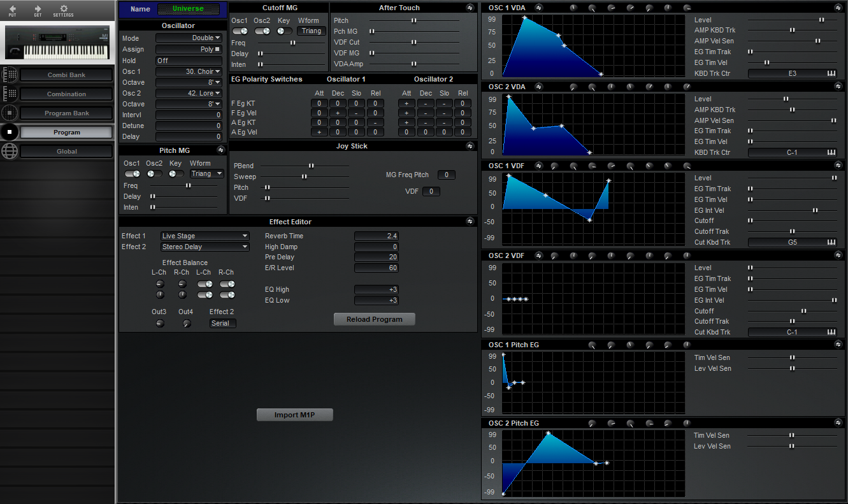This screenshot has height=504, width=848.
Task: Toggle the Cutoff MG Osc2 switch
Action: tap(262, 31)
